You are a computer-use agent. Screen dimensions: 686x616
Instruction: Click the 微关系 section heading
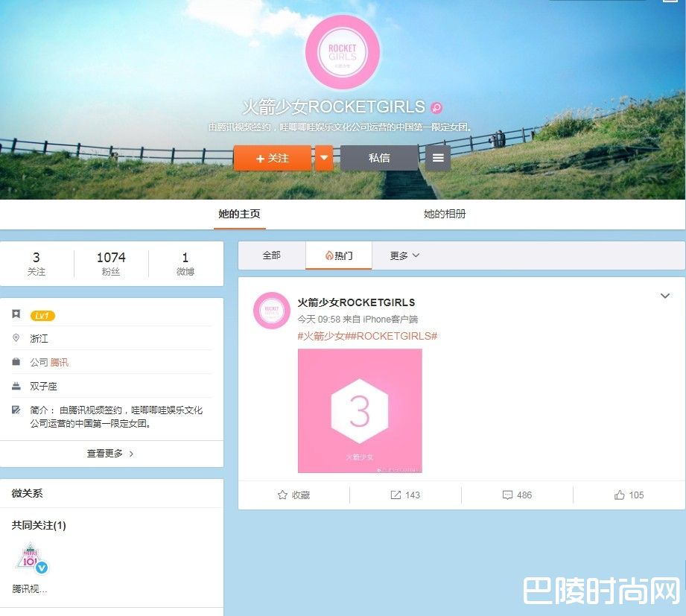(x=27, y=493)
